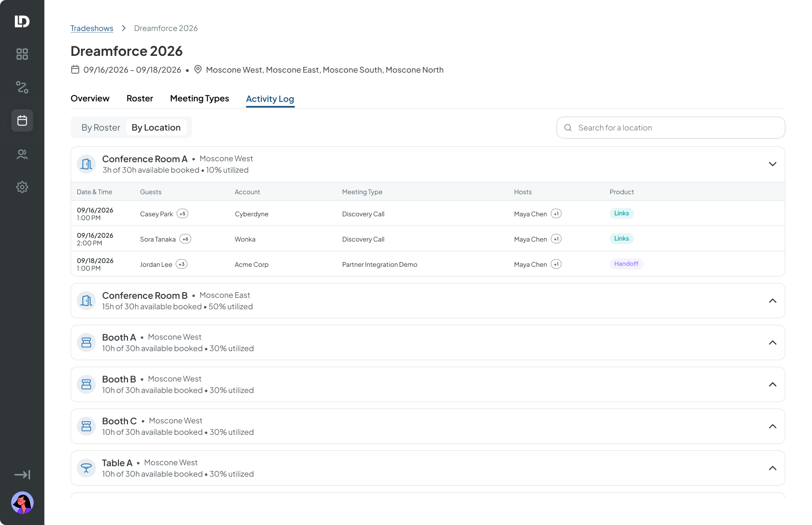Select the calendar events icon in sidebar
Image resolution: width=812 pixels, height=525 pixels.
[x=22, y=120]
